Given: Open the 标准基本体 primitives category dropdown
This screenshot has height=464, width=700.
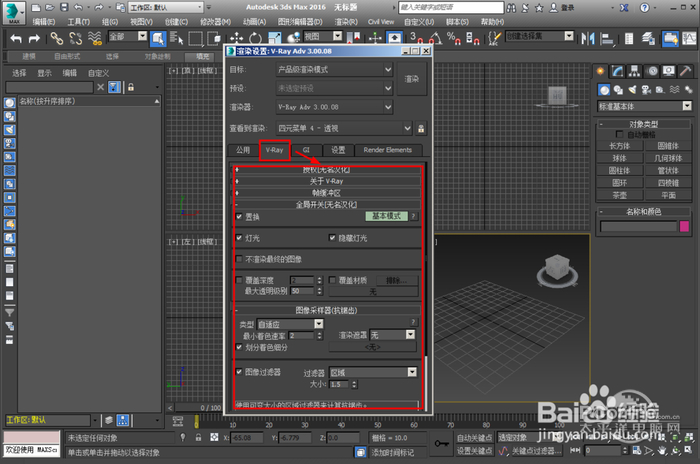Looking at the screenshot, I should click(645, 106).
